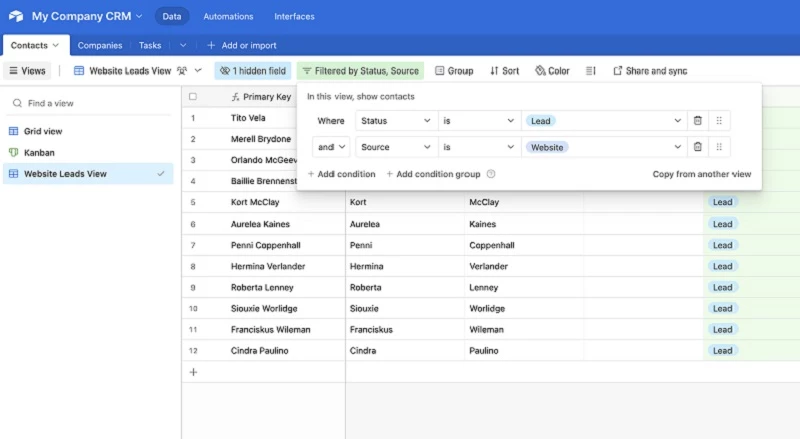This screenshot has height=439, width=800.
Task: Open the Status field dropdown
Action: [396, 121]
